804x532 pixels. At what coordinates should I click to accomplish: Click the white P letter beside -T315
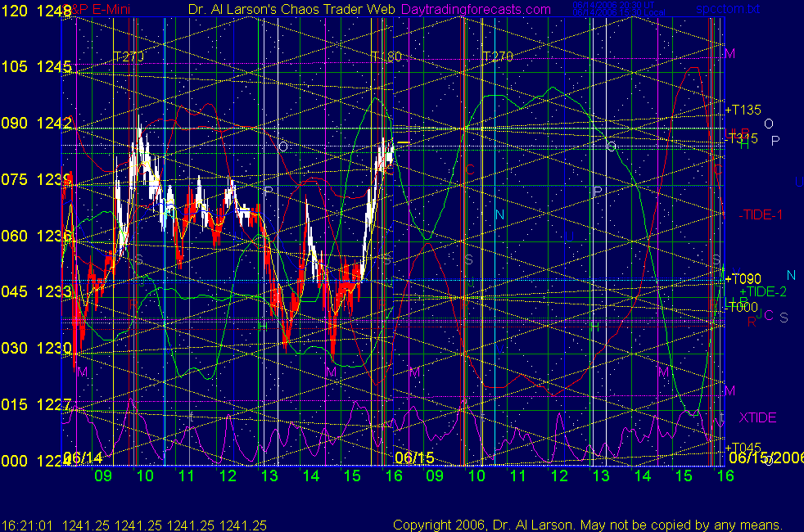pyautogui.click(x=775, y=141)
